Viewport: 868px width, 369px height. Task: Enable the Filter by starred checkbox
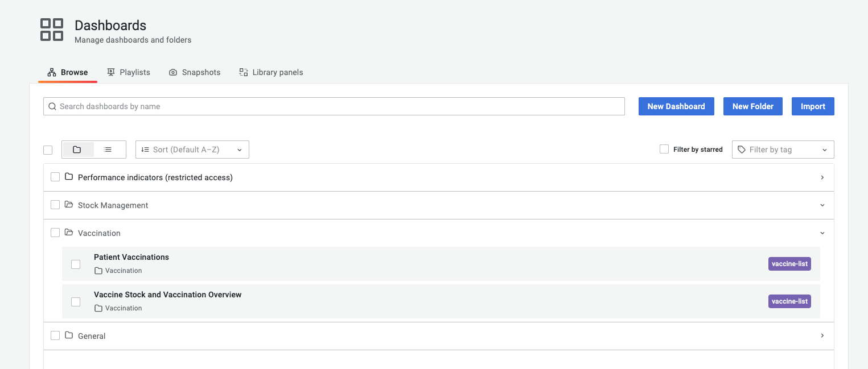click(x=664, y=148)
